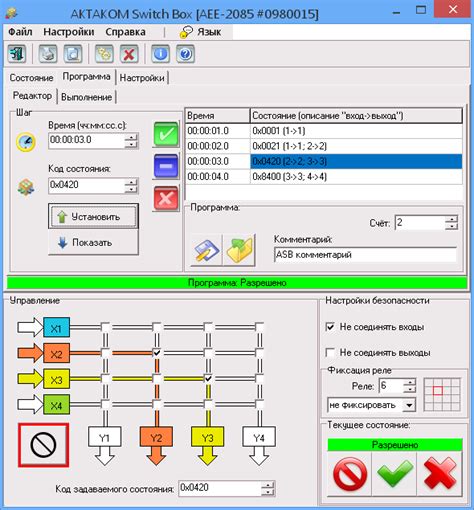474x510 pixels.
Task: Open the Язык language menu
Action: [x=201, y=32]
